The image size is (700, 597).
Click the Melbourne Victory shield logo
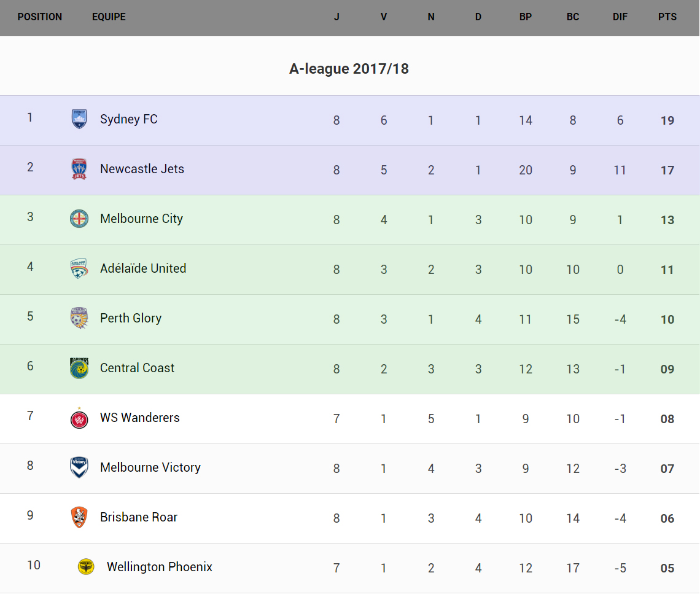pos(79,467)
